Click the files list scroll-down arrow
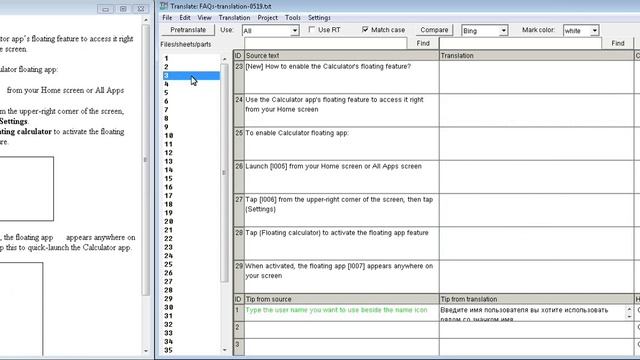This screenshot has width=640, height=360. pos(224,350)
